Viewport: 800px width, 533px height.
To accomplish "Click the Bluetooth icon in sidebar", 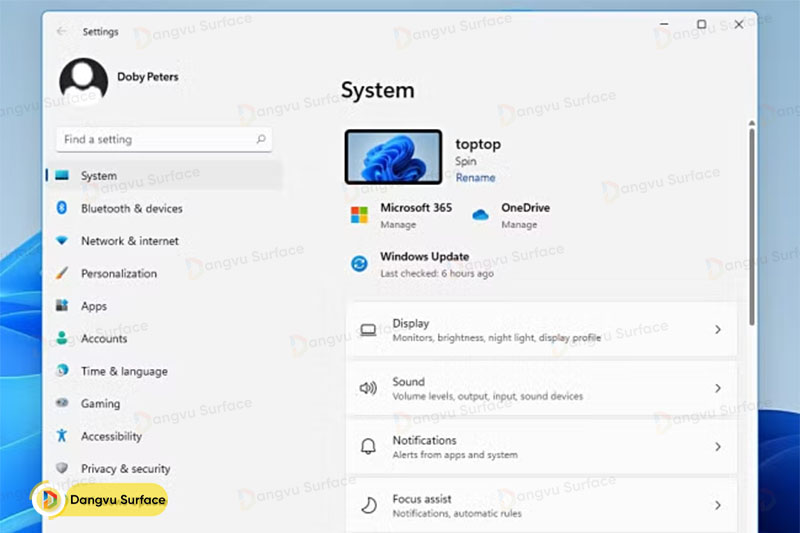I will (x=62, y=208).
